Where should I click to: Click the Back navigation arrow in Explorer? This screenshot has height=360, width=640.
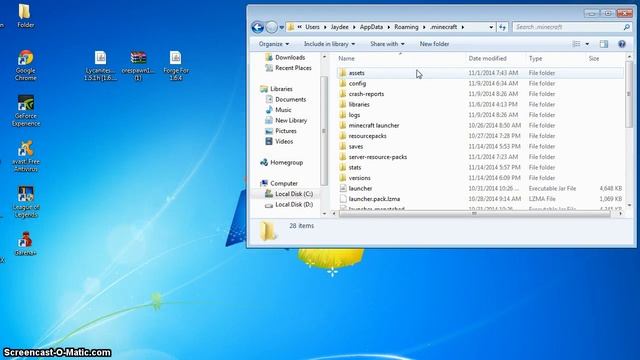pos(258,27)
